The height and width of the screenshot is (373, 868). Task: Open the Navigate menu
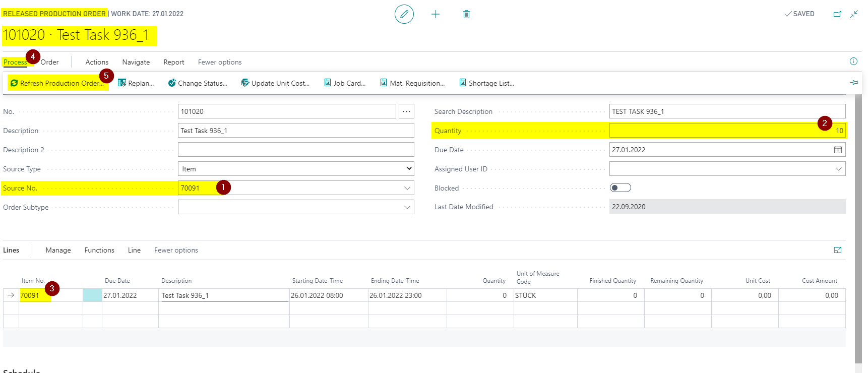(x=136, y=62)
